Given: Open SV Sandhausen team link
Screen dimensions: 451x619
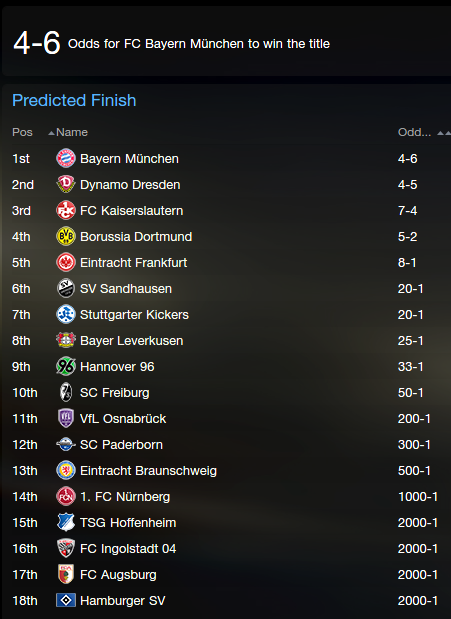Looking at the screenshot, I should (126, 289).
